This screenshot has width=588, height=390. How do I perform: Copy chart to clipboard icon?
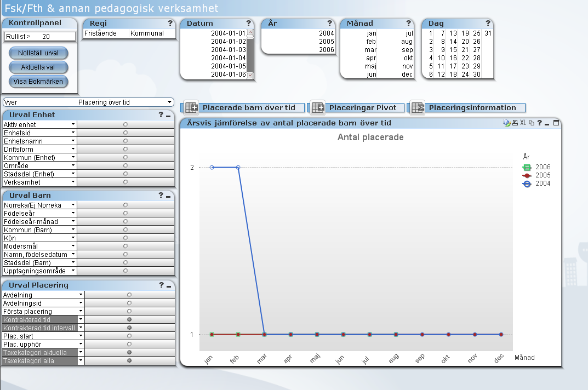(532, 123)
